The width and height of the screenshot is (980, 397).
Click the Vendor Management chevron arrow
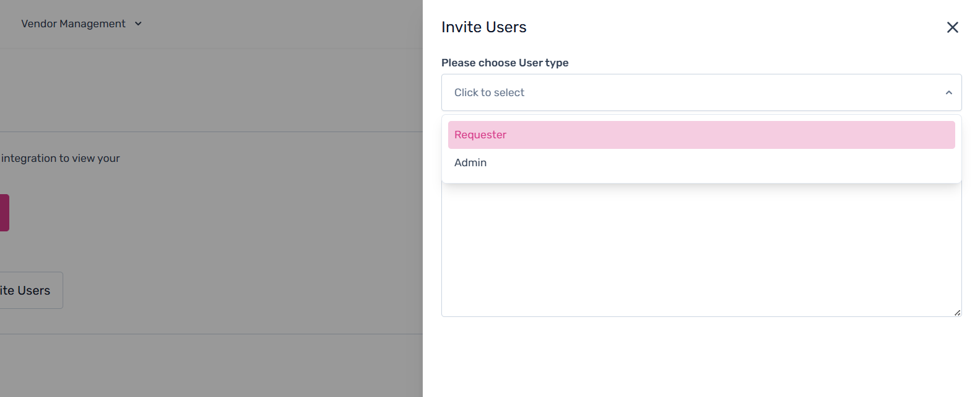point(138,24)
